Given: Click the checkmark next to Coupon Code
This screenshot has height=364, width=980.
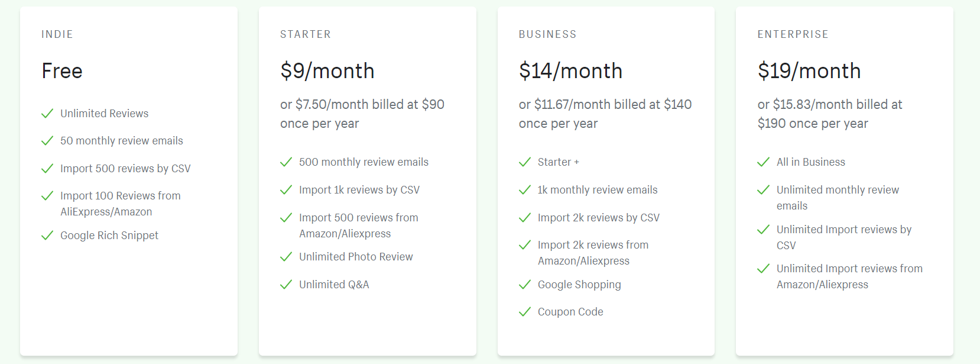Looking at the screenshot, I should (x=525, y=312).
